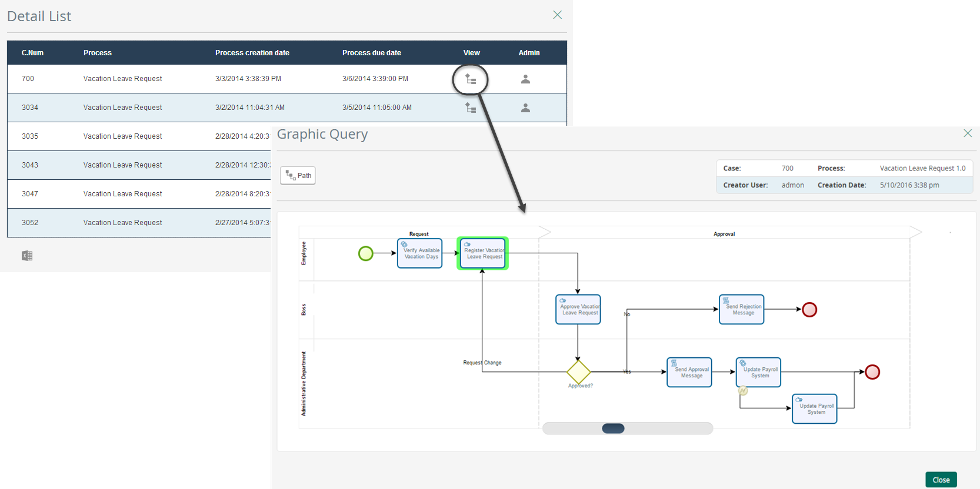Click case number 3047 cell
This screenshot has height=489, width=980.
(x=30, y=194)
